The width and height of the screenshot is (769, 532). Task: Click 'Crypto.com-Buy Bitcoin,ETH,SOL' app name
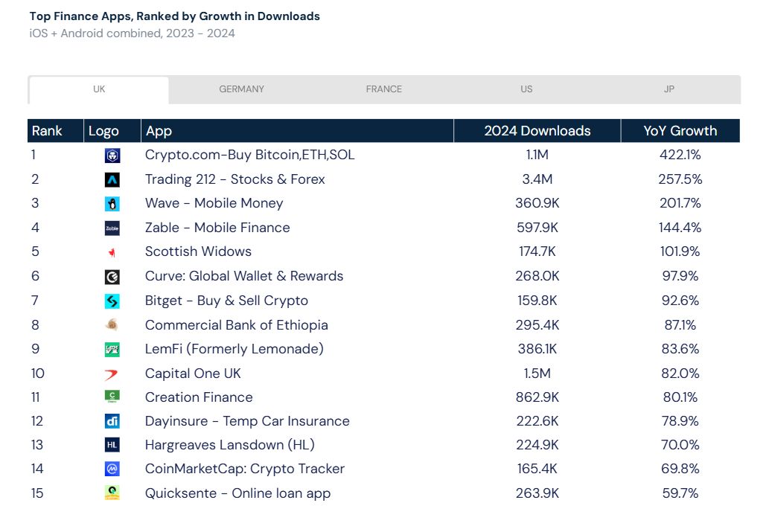pos(249,155)
